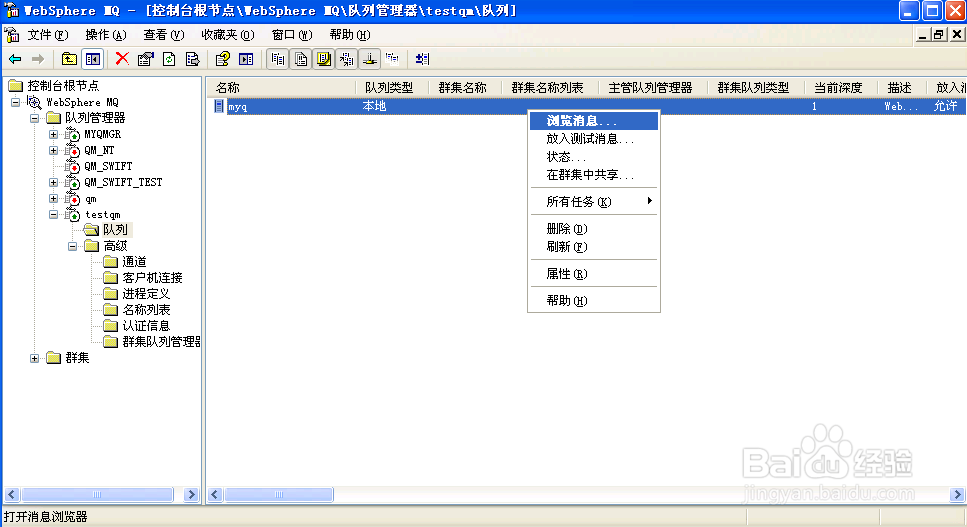Open the 帮助(H) menu in menu bar
This screenshot has height=527, width=967.
(x=350, y=35)
